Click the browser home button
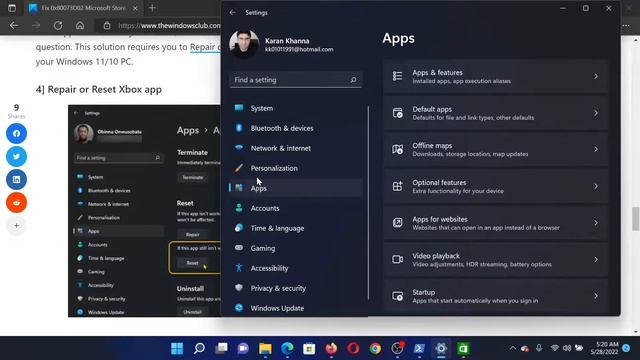Image resolution: width=640 pixels, height=360 pixels. (x=80, y=25)
